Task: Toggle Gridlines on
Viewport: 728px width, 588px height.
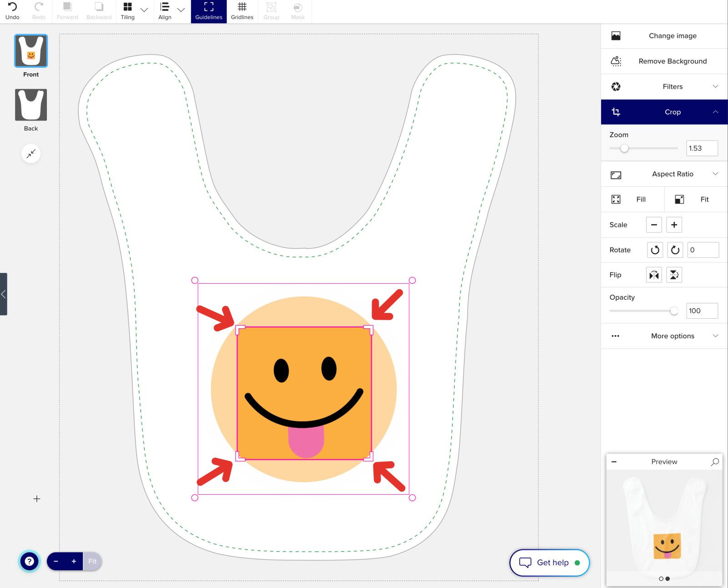Action: tap(242, 11)
